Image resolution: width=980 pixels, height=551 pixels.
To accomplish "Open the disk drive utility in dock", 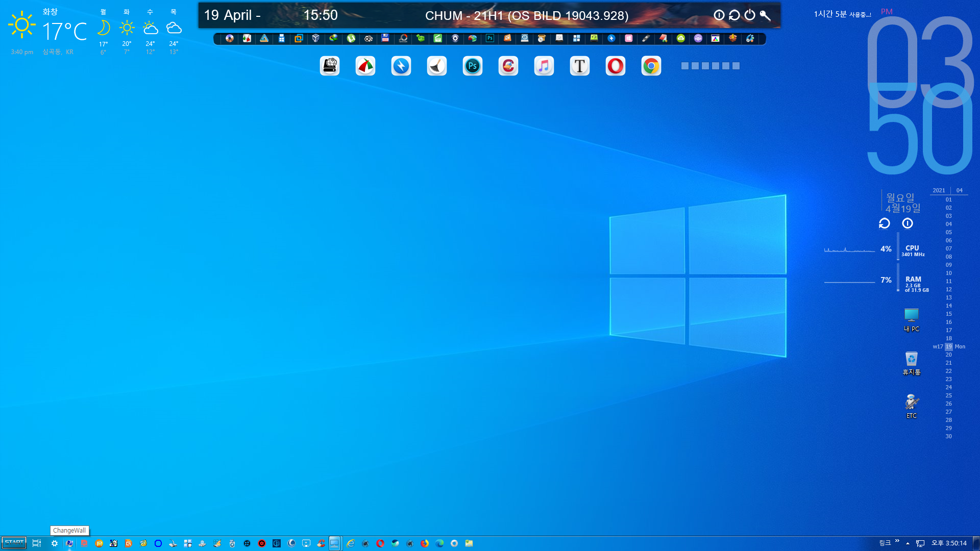I will click(x=330, y=66).
